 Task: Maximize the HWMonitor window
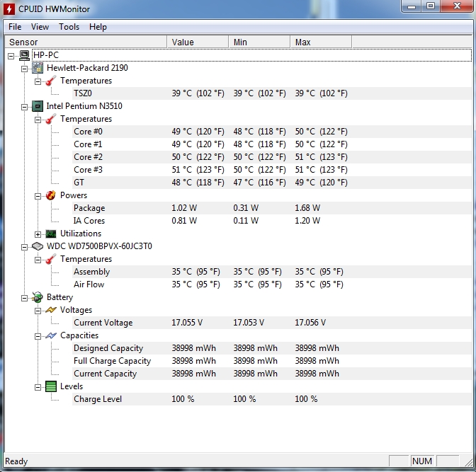(x=431, y=6)
